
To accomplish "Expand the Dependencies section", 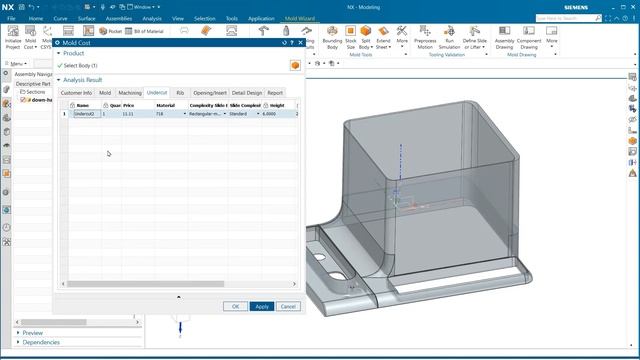I will point(18,342).
